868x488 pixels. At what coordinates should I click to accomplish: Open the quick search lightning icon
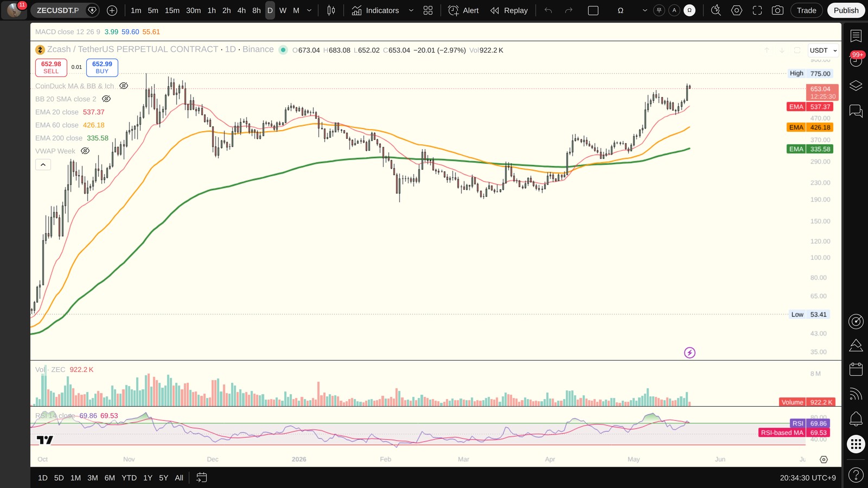tap(716, 10)
